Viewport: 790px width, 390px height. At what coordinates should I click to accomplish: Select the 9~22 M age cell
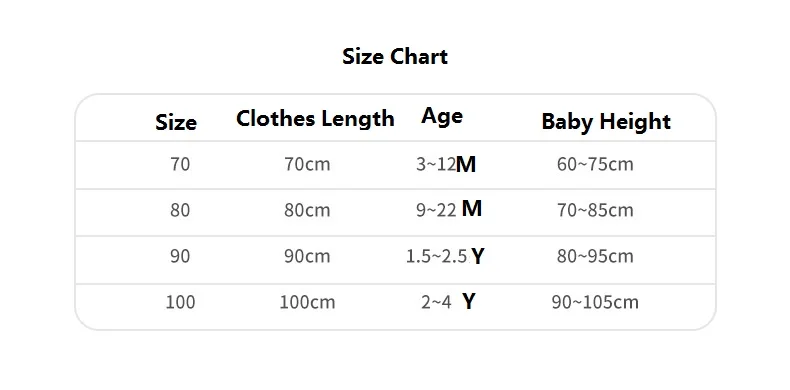449,209
